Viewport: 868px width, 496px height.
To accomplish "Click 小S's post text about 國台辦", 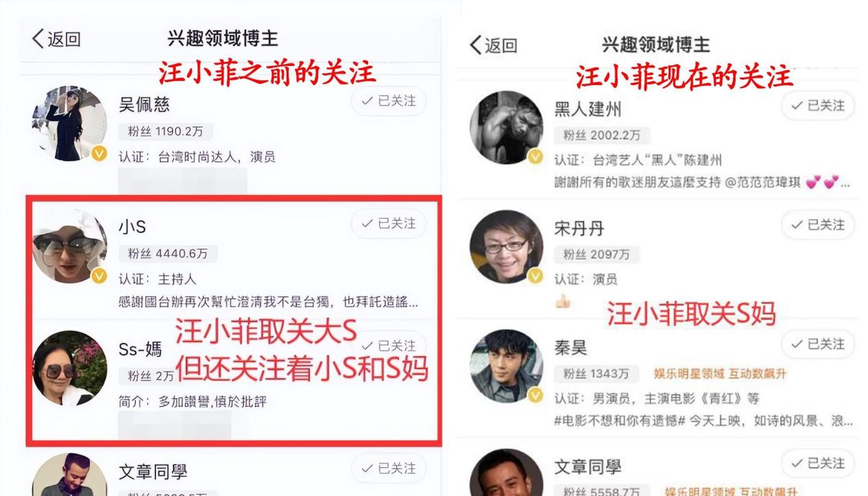I will coord(268,302).
